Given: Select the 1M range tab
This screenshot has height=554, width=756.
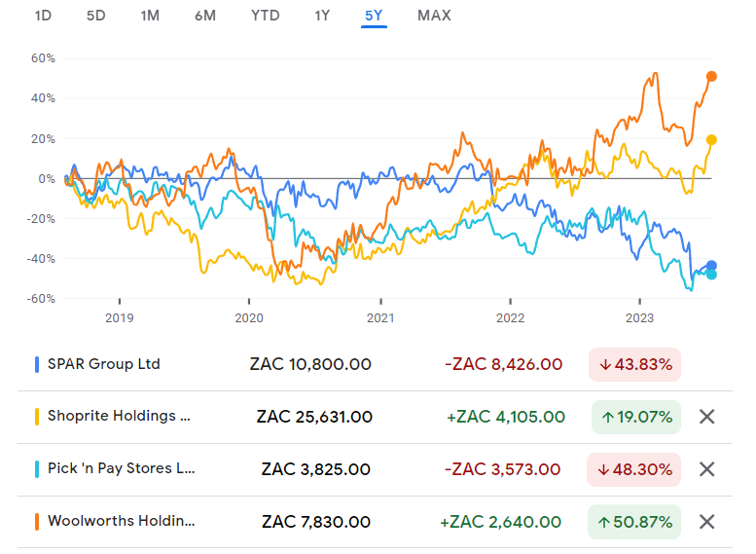Looking at the screenshot, I should pyautogui.click(x=150, y=16).
